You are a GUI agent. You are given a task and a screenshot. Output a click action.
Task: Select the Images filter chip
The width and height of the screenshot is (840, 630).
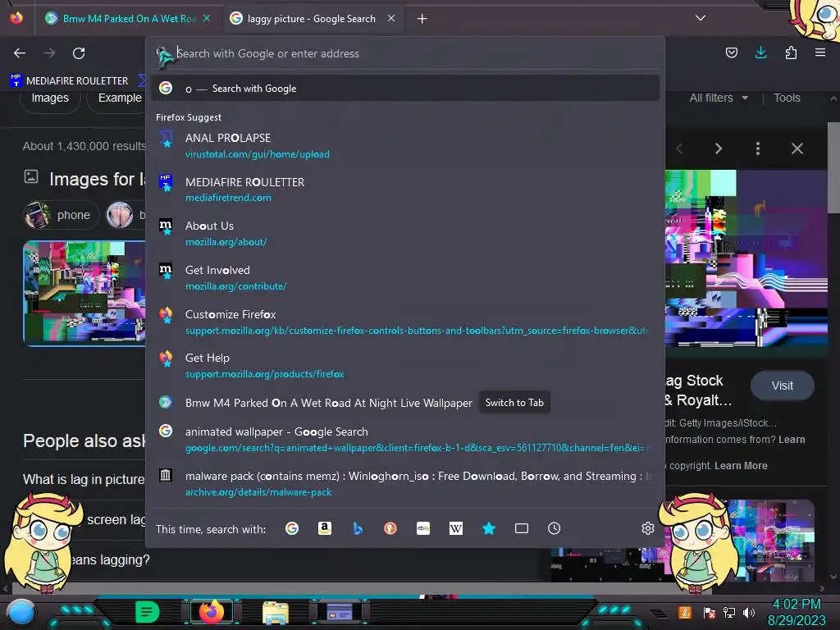[x=50, y=98]
